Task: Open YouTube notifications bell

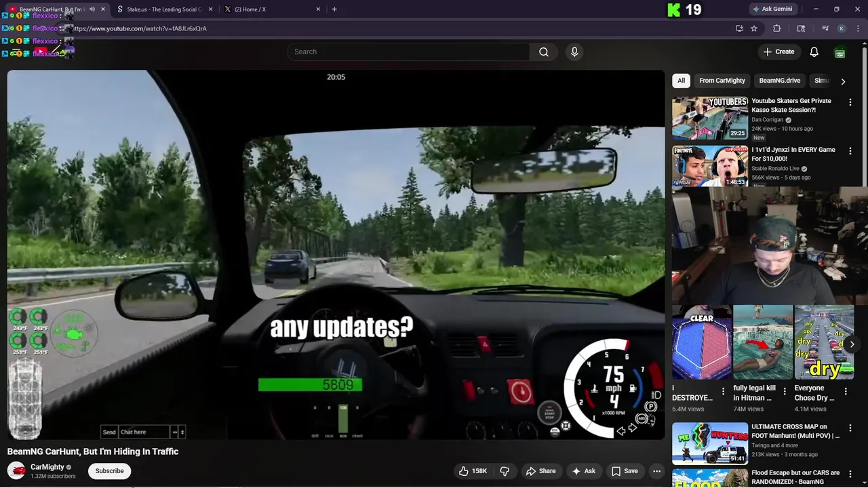Action: pos(814,52)
